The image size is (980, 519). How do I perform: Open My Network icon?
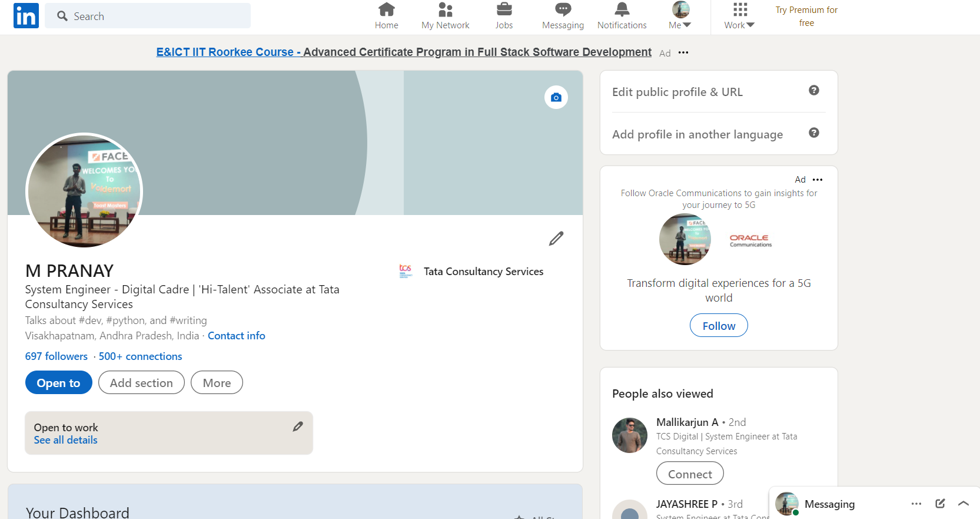point(446,16)
